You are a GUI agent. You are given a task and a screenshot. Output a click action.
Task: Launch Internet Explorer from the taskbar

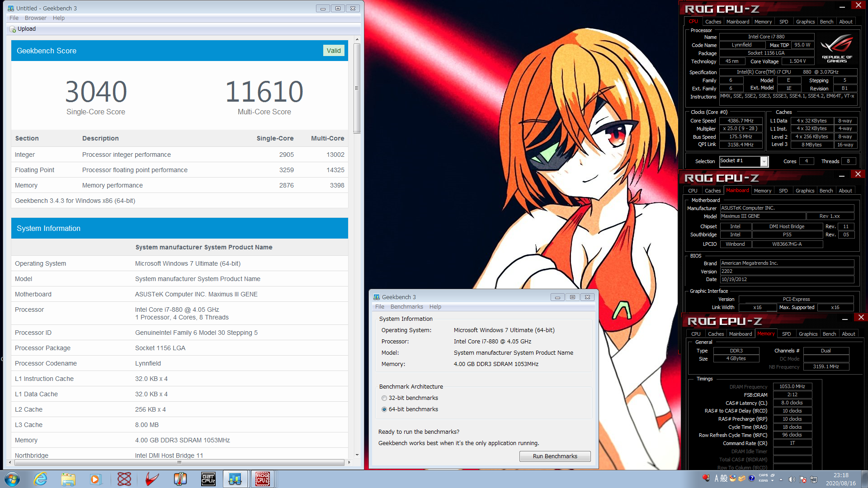click(41, 479)
